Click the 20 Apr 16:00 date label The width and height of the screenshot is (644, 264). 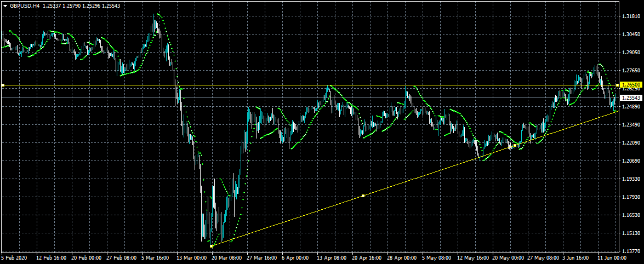point(367,259)
